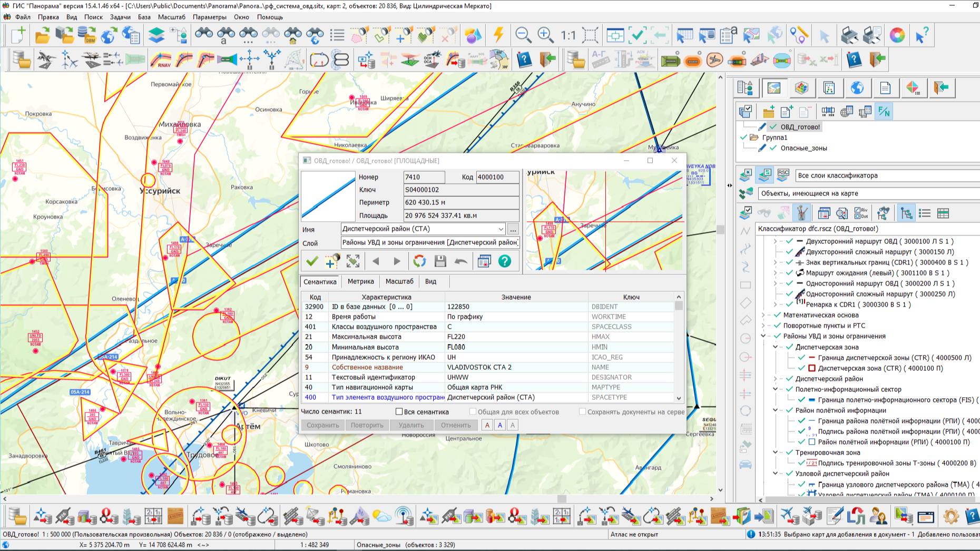Open the color wheel palette icon

[x=897, y=35]
